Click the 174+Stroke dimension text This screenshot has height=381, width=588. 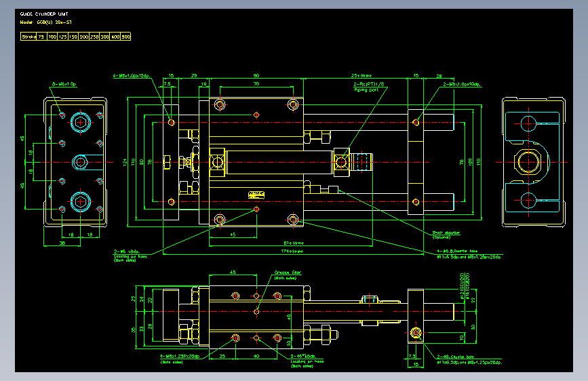click(x=292, y=252)
